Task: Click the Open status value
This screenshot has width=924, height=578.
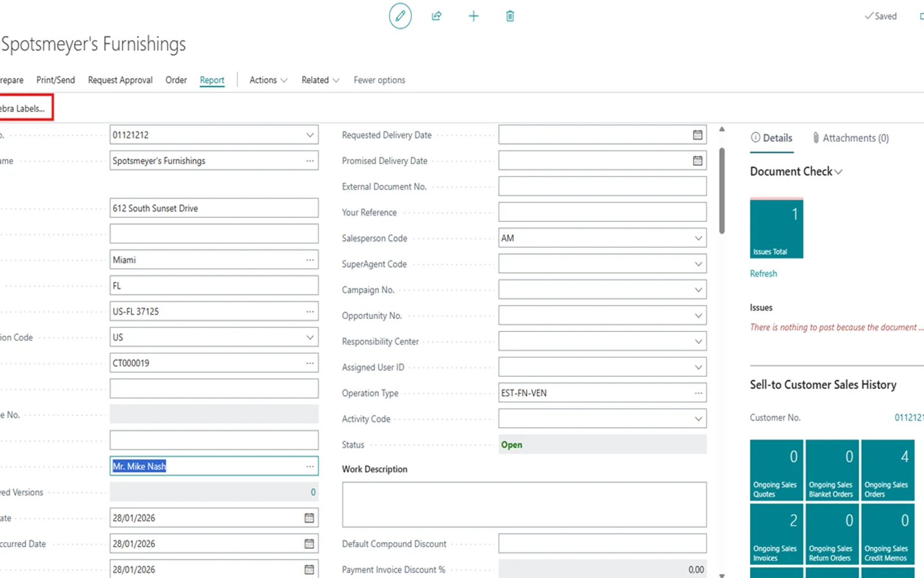Action: [x=512, y=444]
